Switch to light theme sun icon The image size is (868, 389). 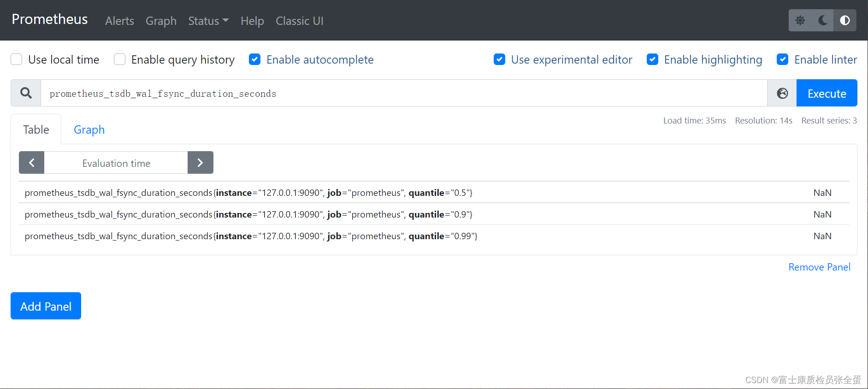coord(800,20)
